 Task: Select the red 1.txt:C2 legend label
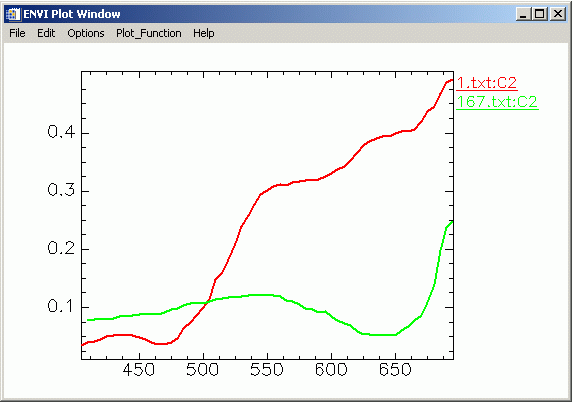coord(487,83)
